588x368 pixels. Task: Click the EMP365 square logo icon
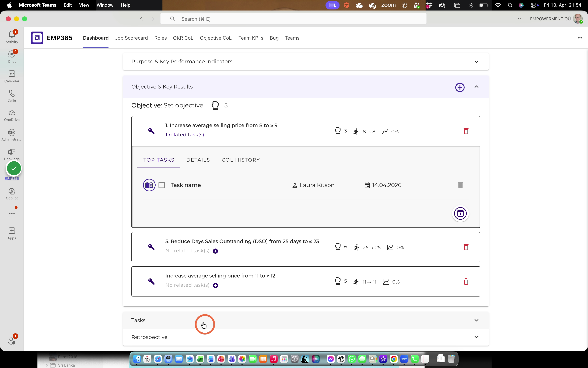(x=37, y=38)
